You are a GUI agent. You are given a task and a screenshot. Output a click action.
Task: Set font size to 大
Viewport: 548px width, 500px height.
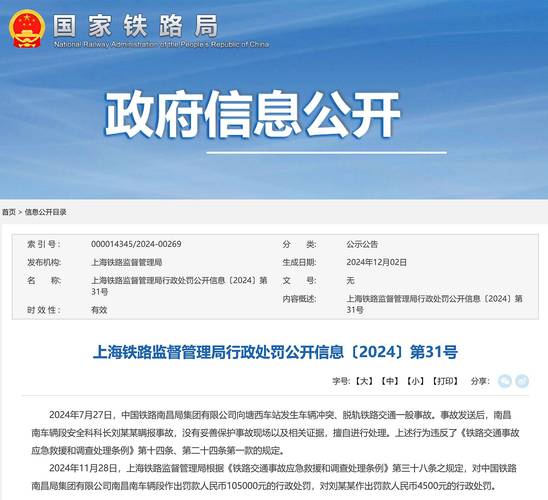[x=364, y=381]
